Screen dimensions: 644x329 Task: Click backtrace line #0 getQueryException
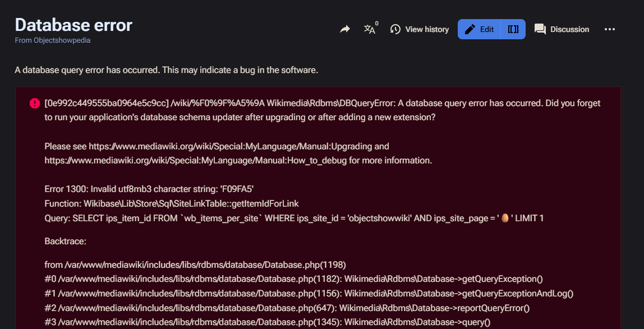pyautogui.click(x=293, y=279)
